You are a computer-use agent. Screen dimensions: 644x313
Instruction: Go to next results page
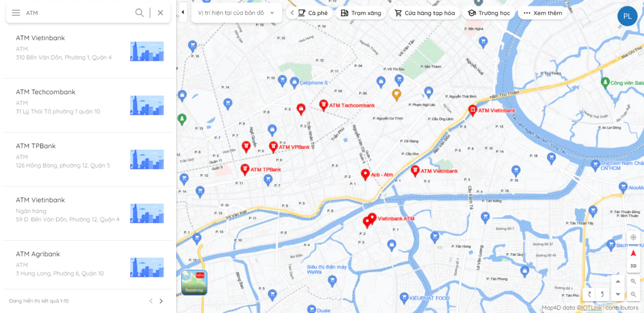[x=161, y=301]
